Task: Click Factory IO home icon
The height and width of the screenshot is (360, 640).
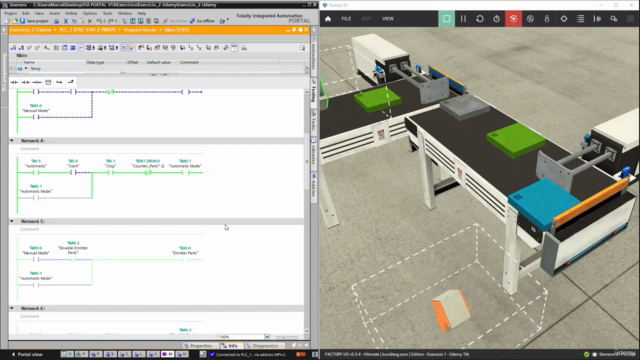Action: (x=328, y=19)
